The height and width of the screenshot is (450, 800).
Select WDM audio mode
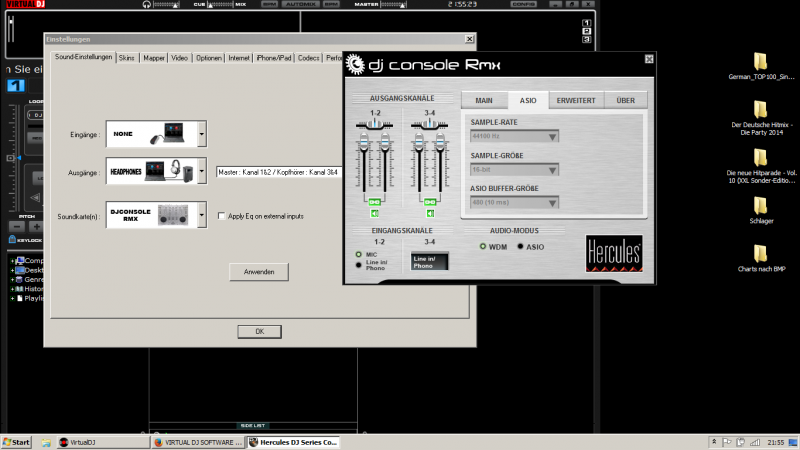pos(483,246)
